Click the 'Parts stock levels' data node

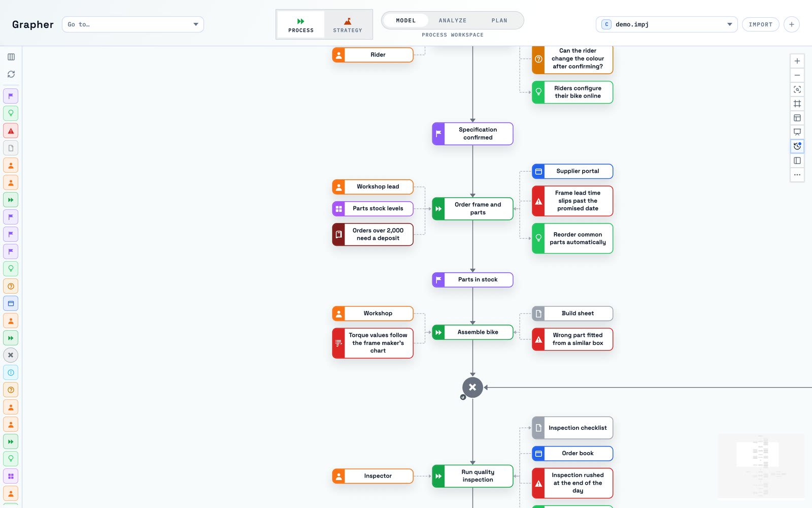373,209
